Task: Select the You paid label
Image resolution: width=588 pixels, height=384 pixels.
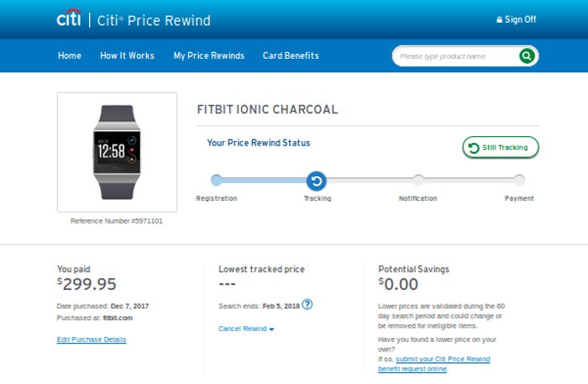Action: [x=74, y=269]
